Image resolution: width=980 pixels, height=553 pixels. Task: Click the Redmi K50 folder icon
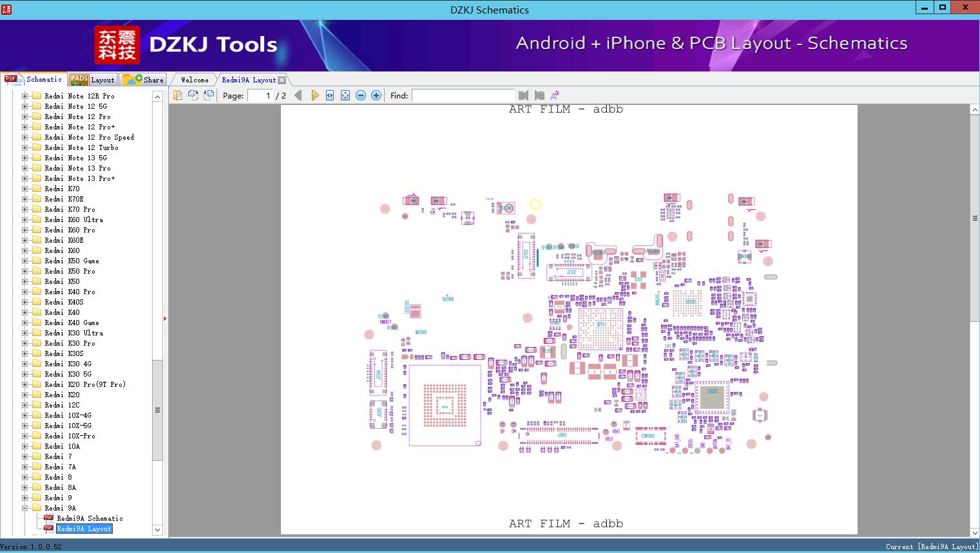click(x=37, y=281)
